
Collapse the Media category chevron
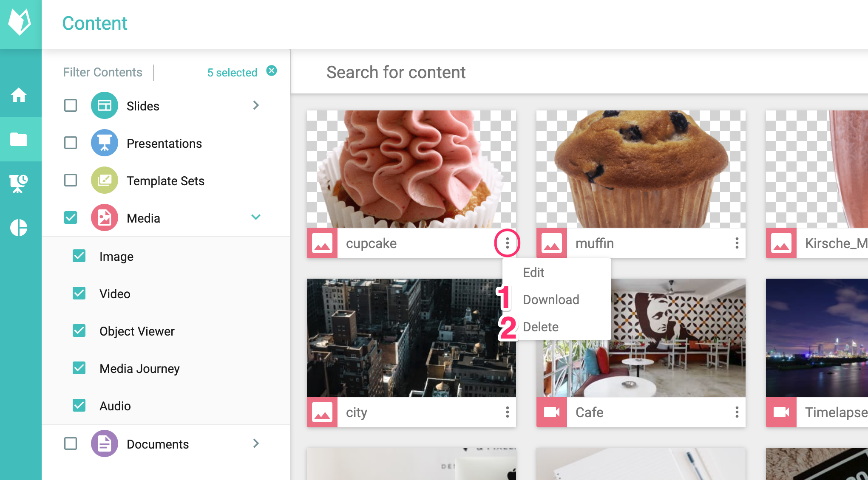click(x=256, y=217)
